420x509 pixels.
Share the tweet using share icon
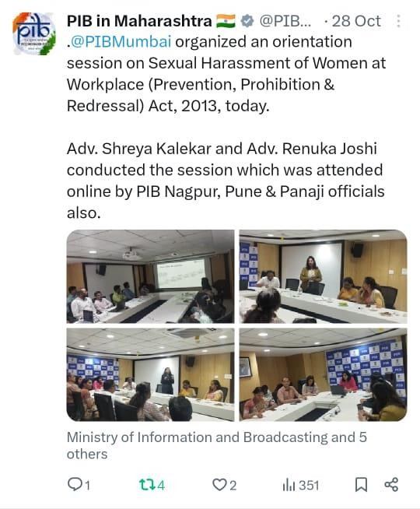point(391,485)
